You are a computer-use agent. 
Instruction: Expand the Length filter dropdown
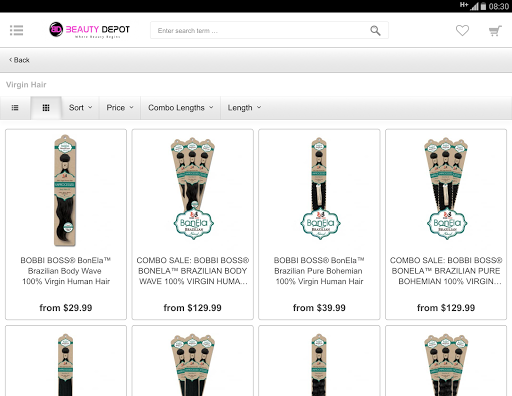coord(244,108)
